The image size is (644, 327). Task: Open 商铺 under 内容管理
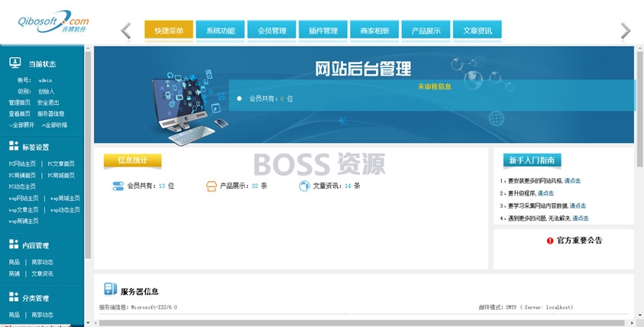click(x=14, y=274)
